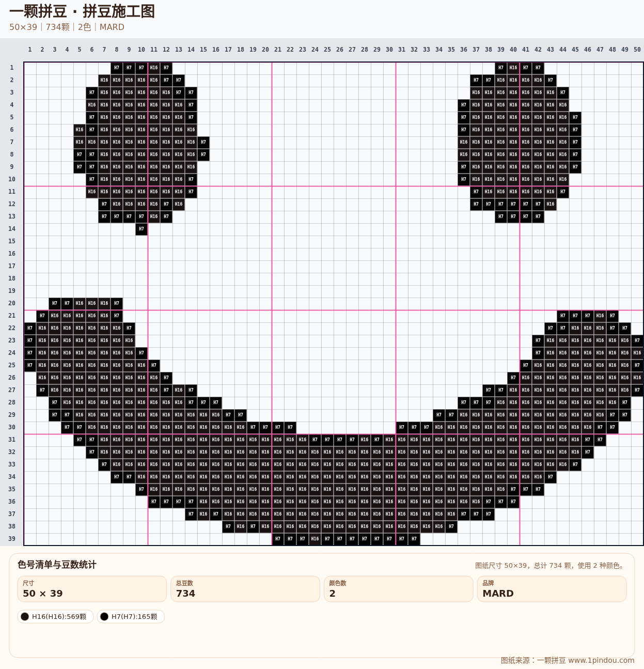The image size is (644, 669).
Task: Click the H7 bead at row 35, column 10
Action: (142, 489)
